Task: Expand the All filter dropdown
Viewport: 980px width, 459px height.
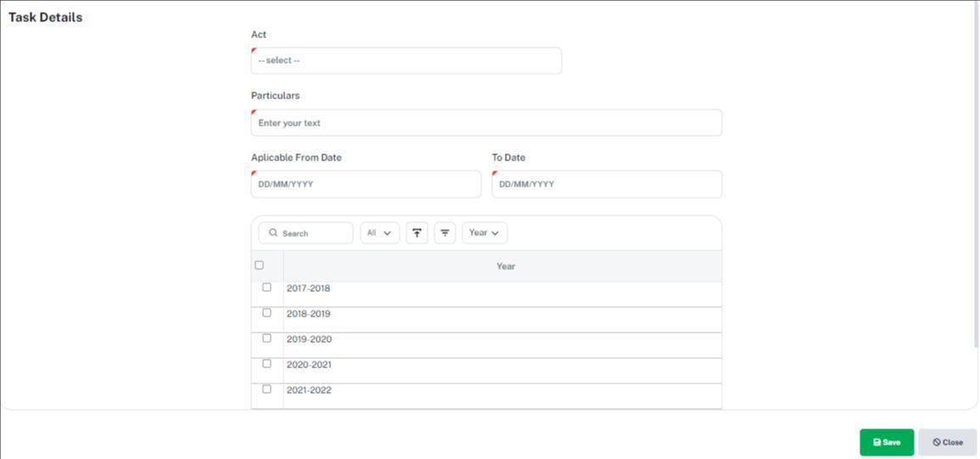Action: [x=379, y=232]
